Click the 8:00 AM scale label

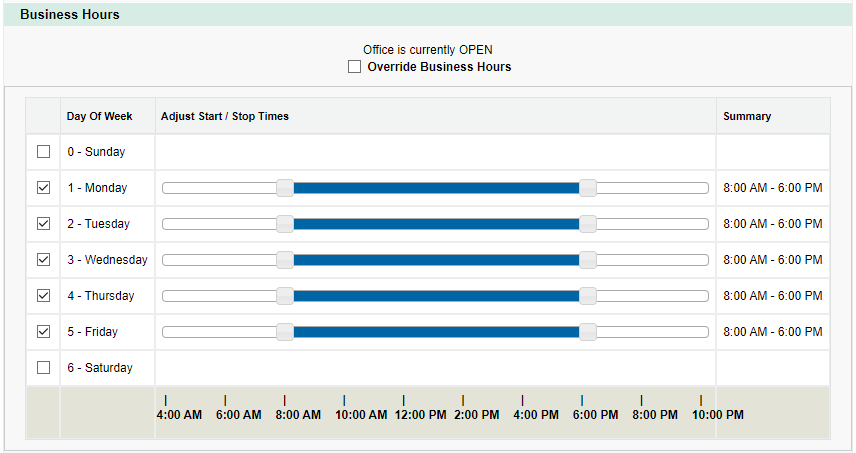[x=298, y=415]
